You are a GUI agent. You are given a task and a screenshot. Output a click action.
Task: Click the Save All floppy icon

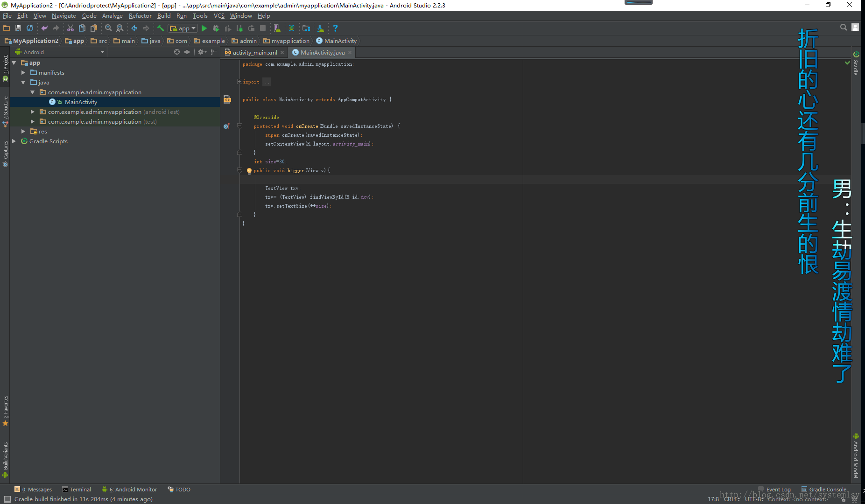click(x=18, y=28)
